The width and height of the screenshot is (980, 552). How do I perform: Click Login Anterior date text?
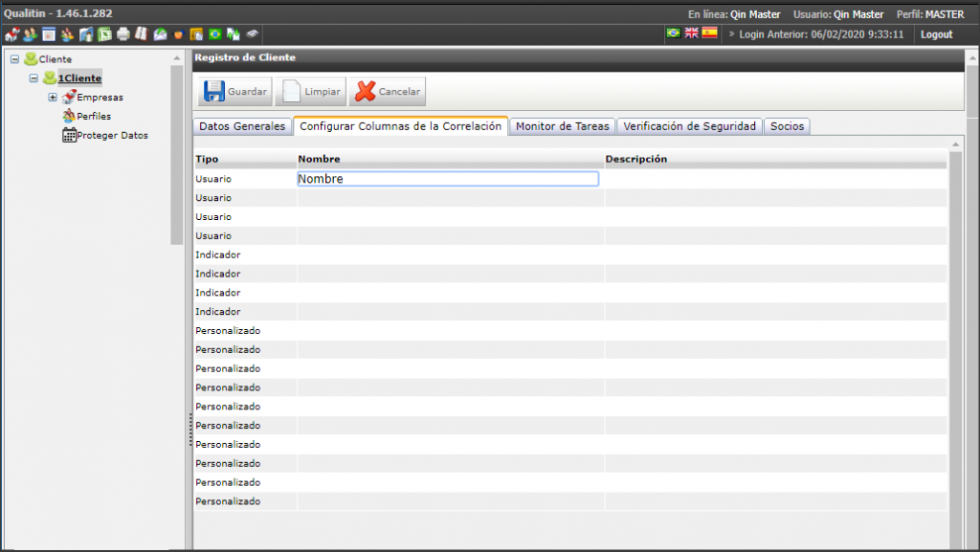click(x=821, y=34)
